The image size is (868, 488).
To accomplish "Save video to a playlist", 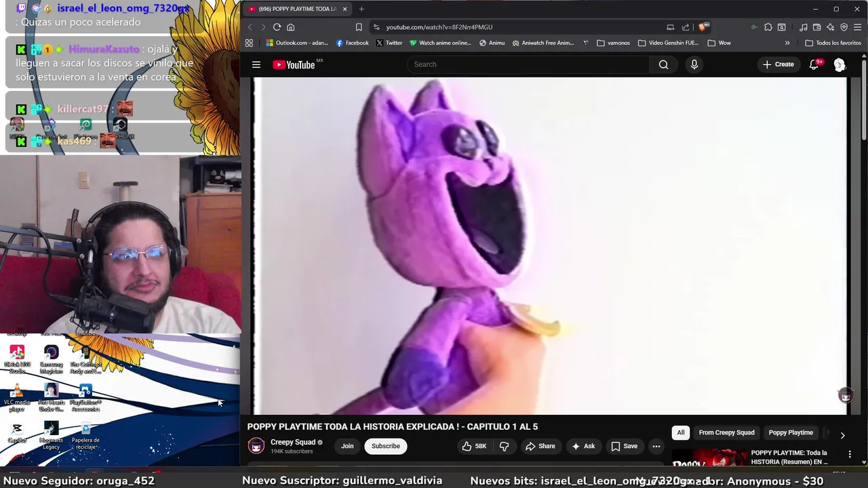I will [x=625, y=446].
